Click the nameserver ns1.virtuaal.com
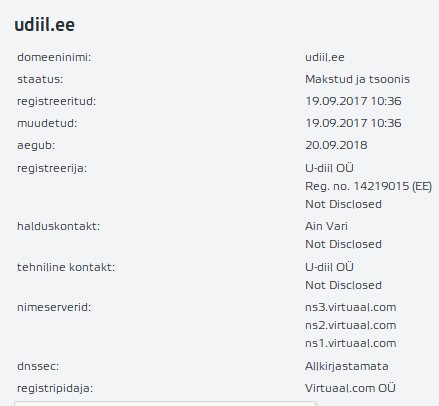The width and height of the screenshot is (439, 406). point(351,343)
